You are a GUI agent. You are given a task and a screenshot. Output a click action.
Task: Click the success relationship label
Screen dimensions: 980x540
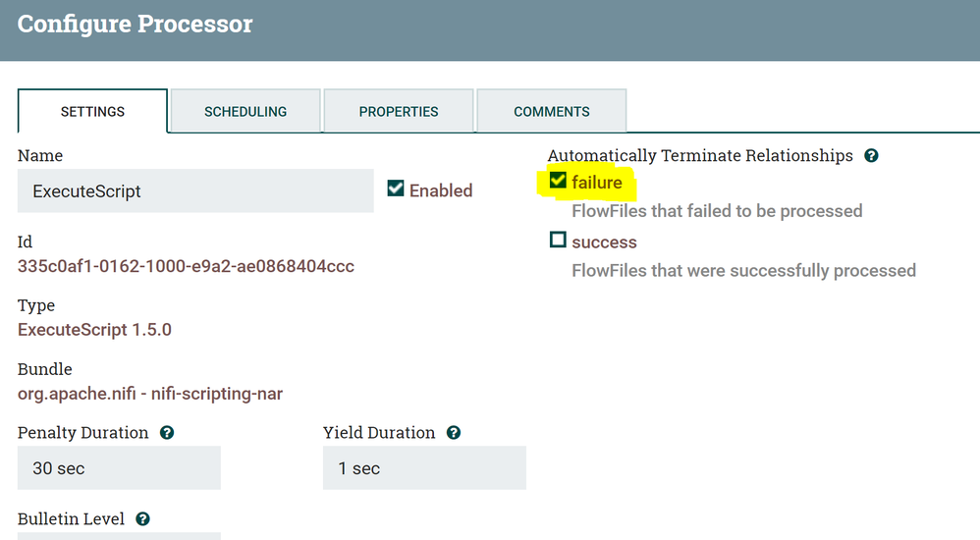pos(604,243)
